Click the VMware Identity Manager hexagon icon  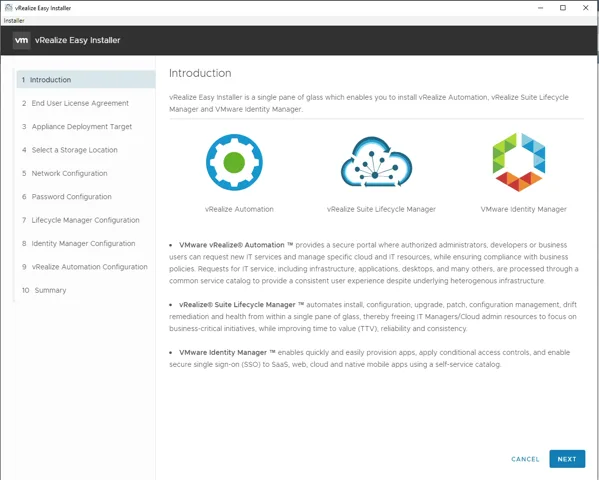point(519,162)
